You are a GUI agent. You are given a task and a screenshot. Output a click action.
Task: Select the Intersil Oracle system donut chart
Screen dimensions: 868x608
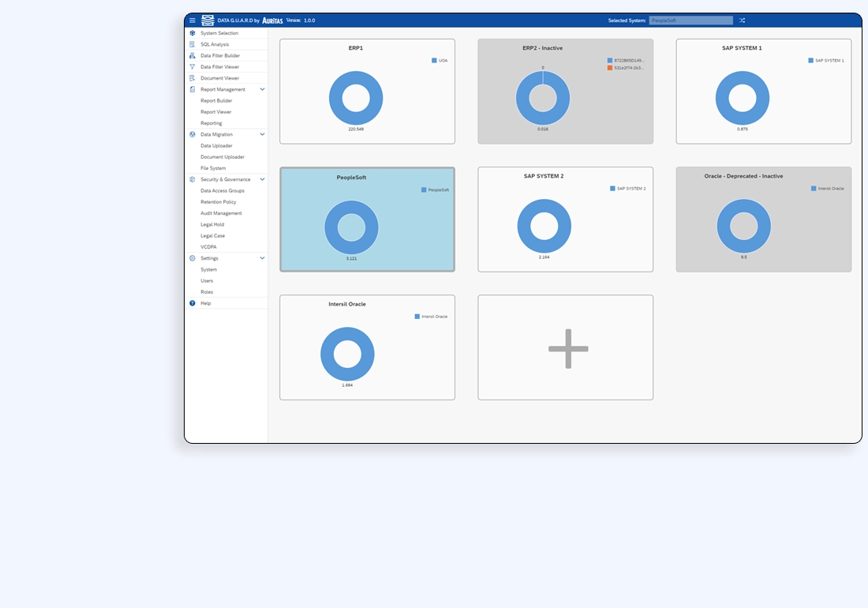(348, 355)
